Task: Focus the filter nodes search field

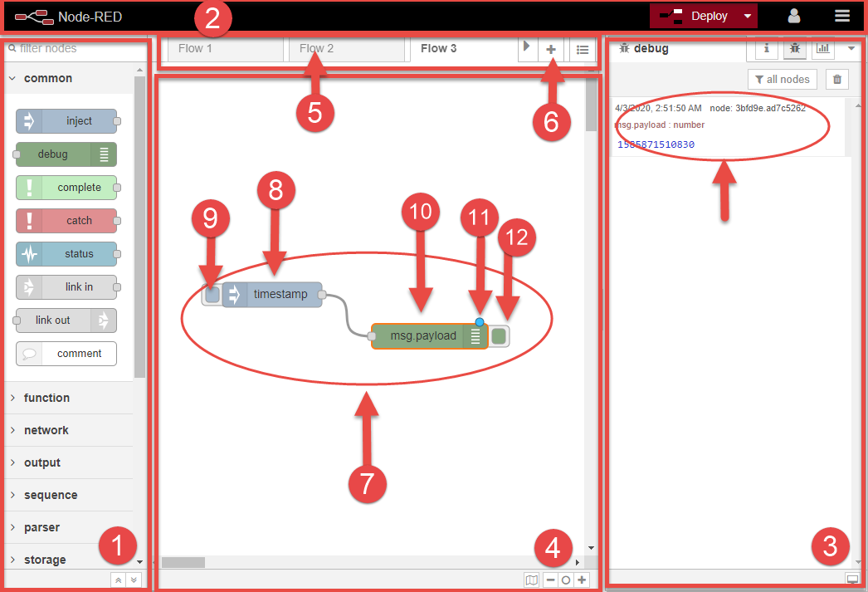Action: click(76, 49)
